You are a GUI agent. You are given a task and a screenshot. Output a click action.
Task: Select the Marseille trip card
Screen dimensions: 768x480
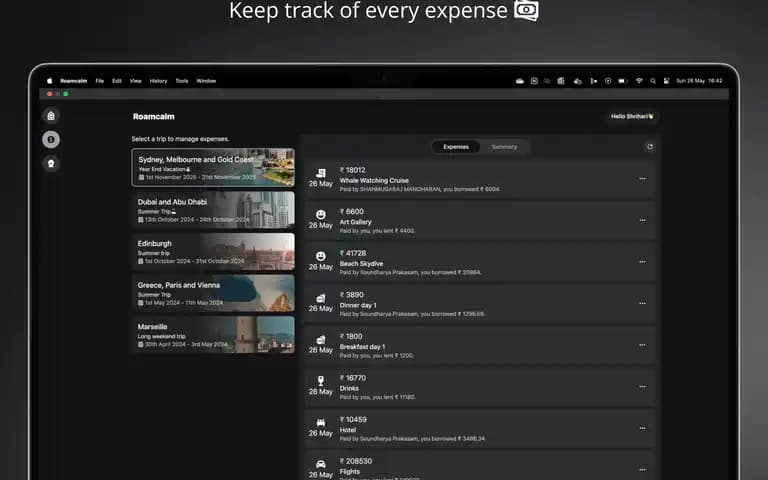pyautogui.click(x=213, y=335)
